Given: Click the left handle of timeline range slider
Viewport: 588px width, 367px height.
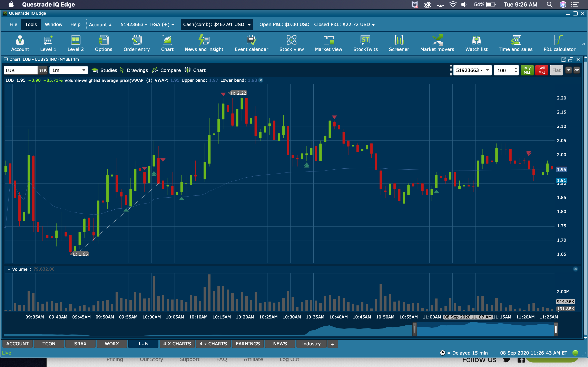Looking at the screenshot, I should tap(414, 329).
